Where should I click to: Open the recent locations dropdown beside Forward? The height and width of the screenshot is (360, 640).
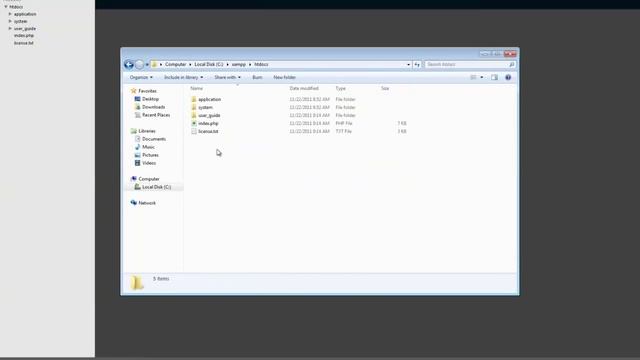[x=147, y=64]
